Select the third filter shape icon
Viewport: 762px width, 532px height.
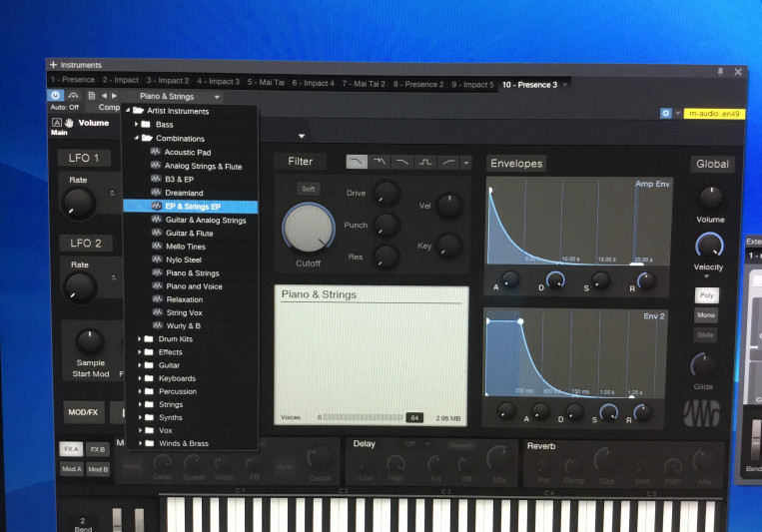pyautogui.click(x=401, y=162)
